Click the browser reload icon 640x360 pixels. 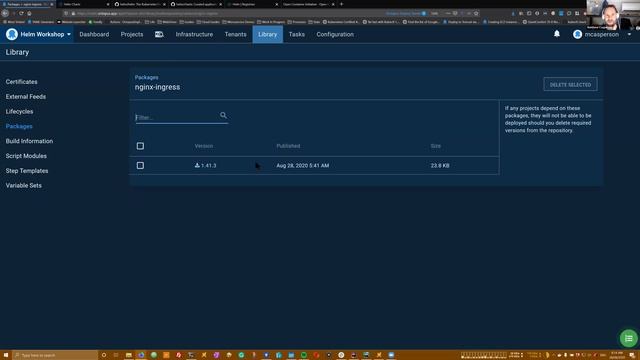pos(21,13)
